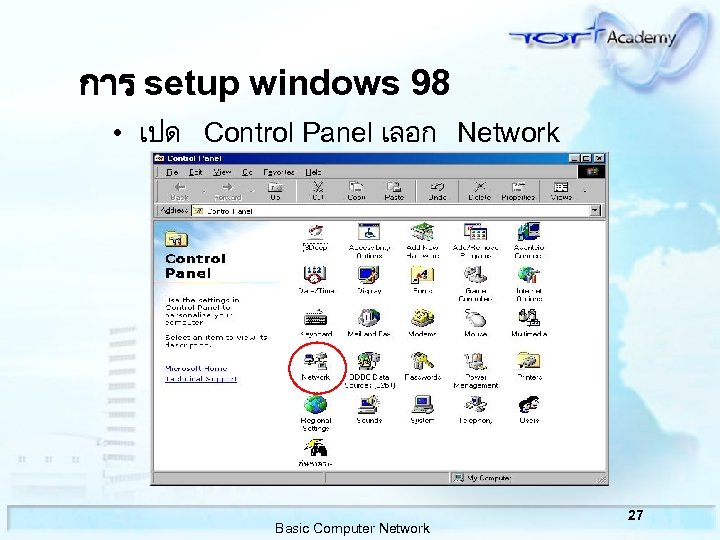Viewport: 720px width, 540px height.
Task: Open the View menu
Action: [x=222, y=172]
